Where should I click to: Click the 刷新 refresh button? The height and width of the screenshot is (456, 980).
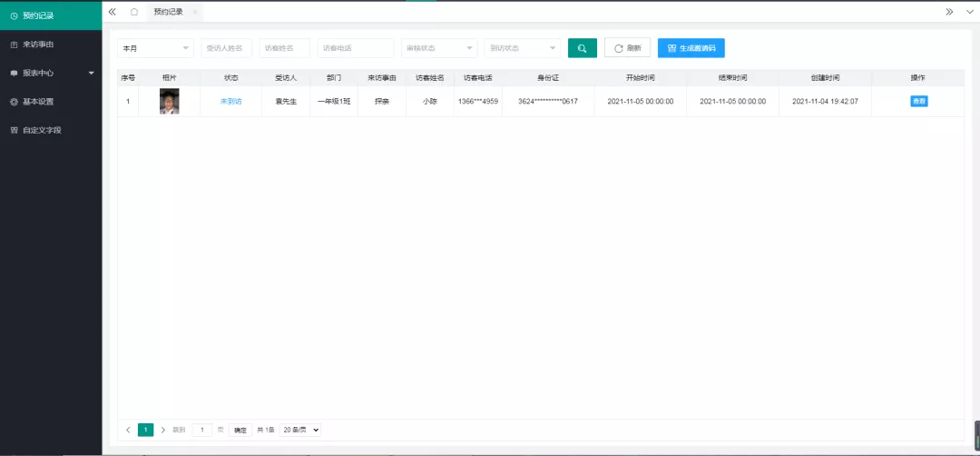click(x=627, y=48)
